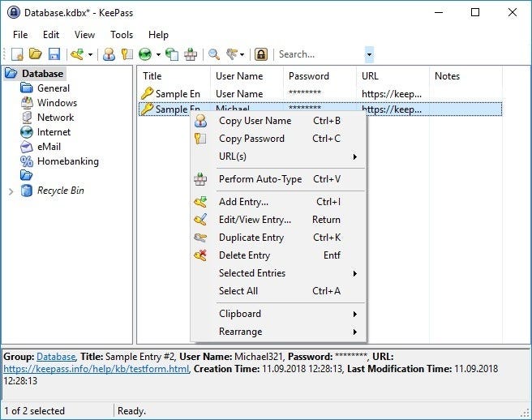Select the unnamed folder group below Homebanking
This screenshot has height=420, width=532.
coord(27,175)
